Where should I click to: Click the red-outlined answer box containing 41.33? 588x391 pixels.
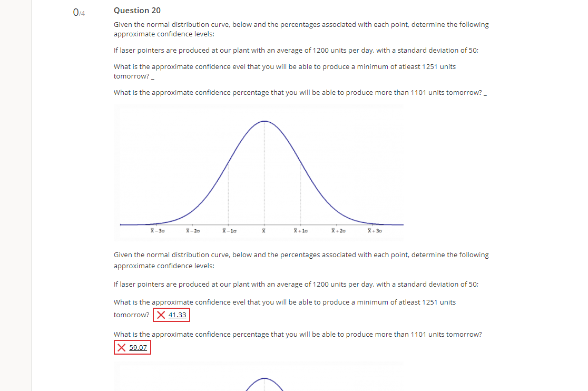tap(171, 314)
